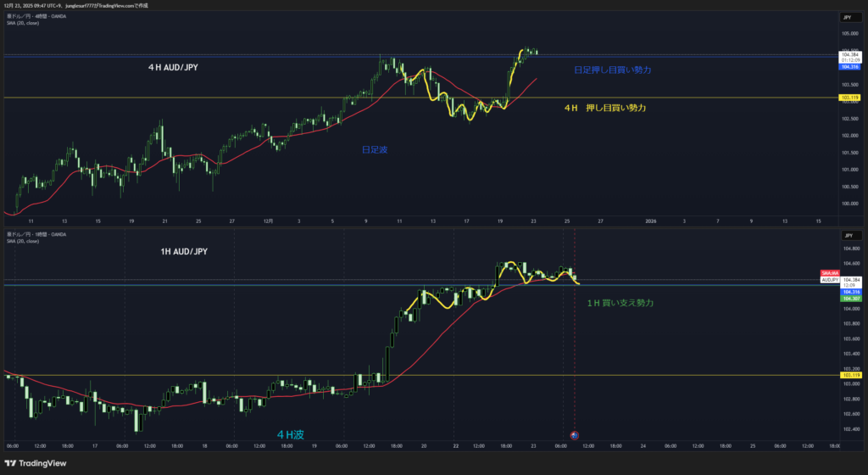This screenshot has height=475, width=868.
Task: Open the JPY currency selector on lower chart
Action: 847,235
